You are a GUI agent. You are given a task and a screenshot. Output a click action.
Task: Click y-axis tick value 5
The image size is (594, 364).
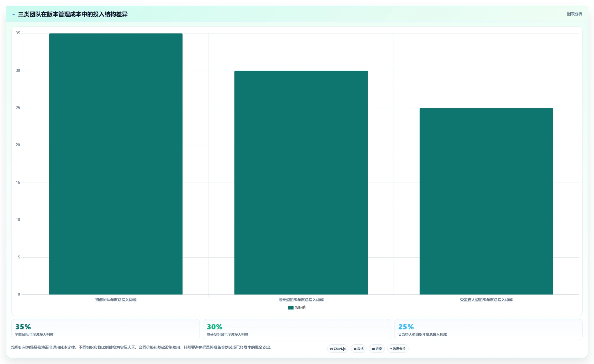coord(19,257)
